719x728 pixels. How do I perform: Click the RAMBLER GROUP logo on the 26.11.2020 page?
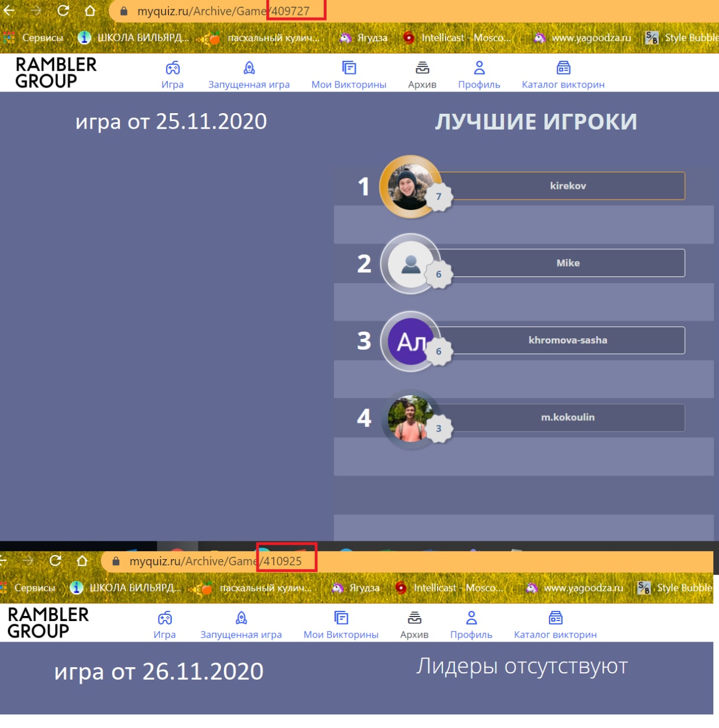pyautogui.click(x=48, y=622)
